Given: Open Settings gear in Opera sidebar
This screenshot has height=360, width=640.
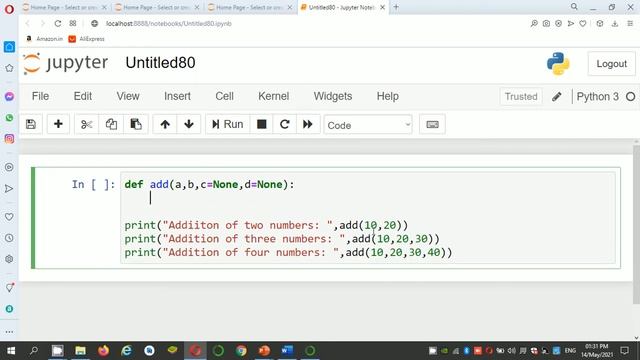Looking at the screenshot, I should [x=9, y=259].
